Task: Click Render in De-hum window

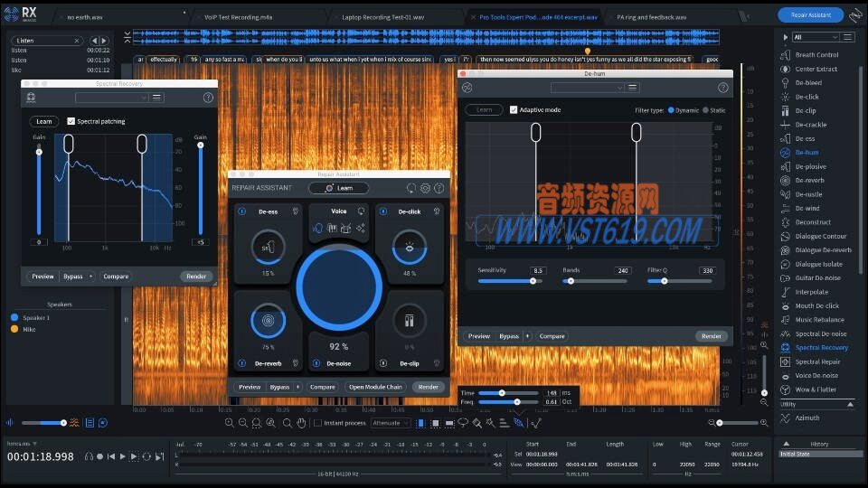Action: click(x=712, y=336)
